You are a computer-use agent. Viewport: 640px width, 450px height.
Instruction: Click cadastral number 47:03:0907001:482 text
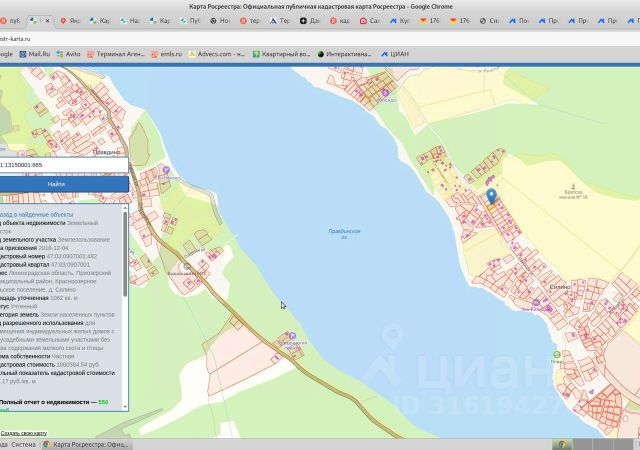pos(72,256)
